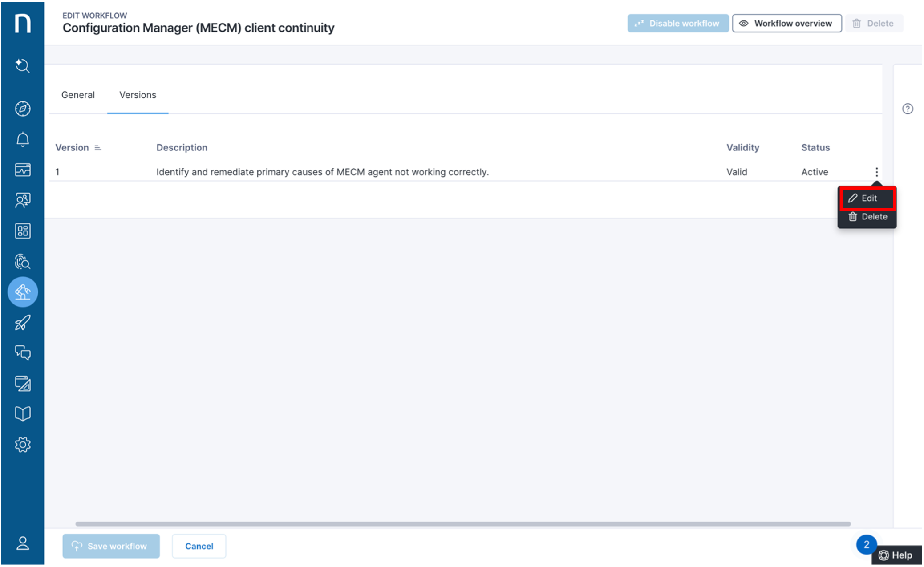Open the knowledge base book icon

23,413
